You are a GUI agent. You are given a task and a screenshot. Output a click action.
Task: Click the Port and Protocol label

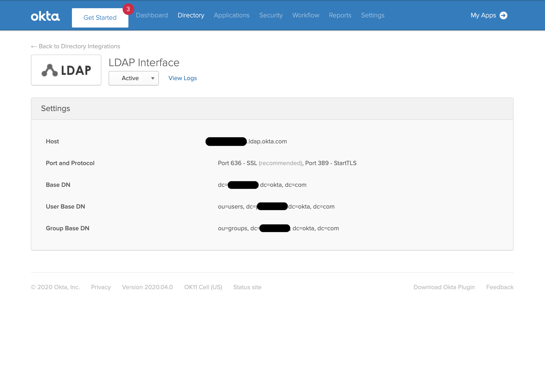click(70, 163)
